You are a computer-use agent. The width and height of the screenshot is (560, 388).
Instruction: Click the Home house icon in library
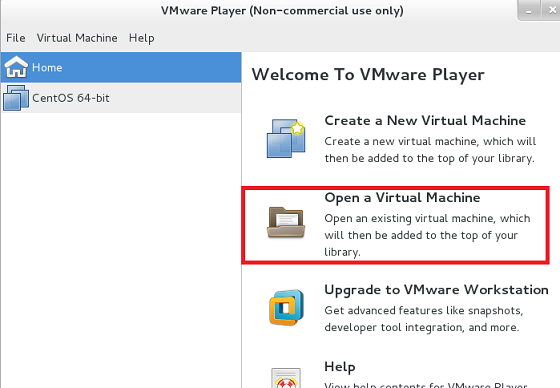tap(16, 67)
